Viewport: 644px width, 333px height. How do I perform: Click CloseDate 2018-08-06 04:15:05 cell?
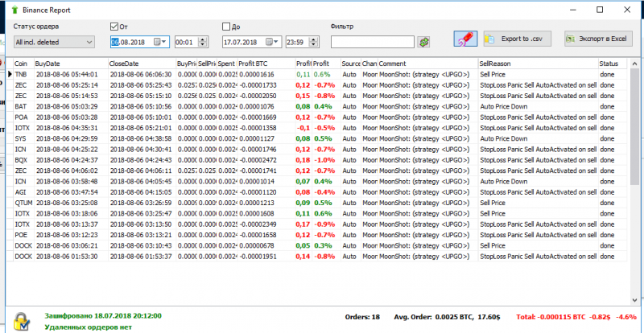click(x=142, y=191)
